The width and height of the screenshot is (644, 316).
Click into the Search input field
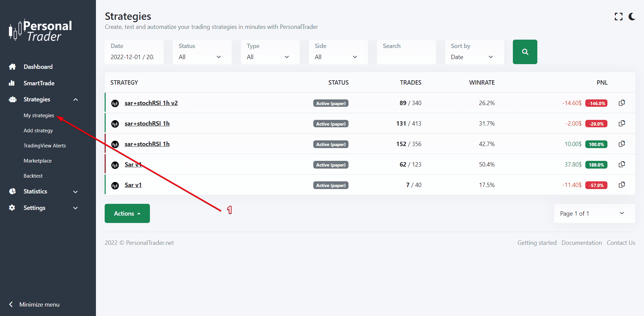[406, 56]
